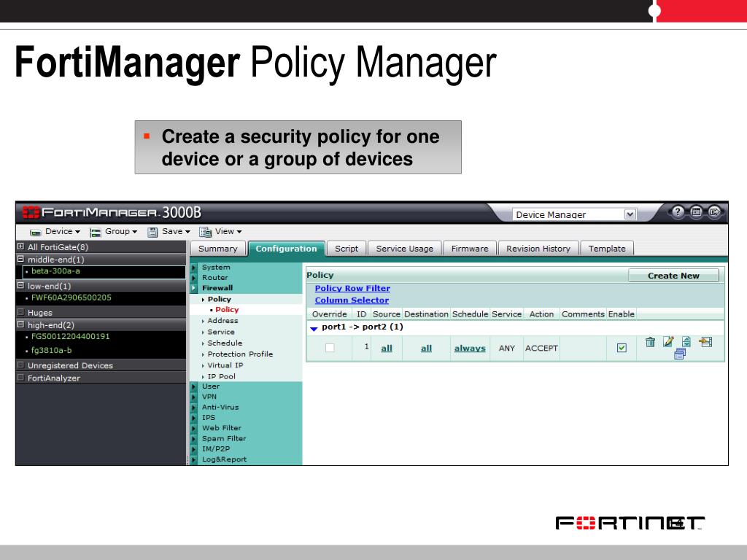Select device FG50012204400191

point(70,337)
